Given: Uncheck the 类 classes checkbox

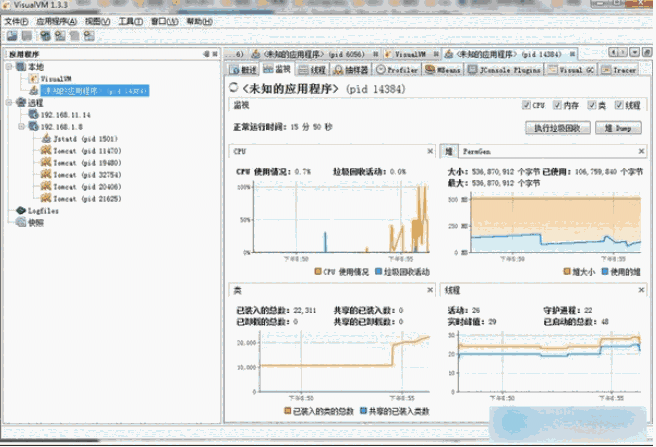Looking at the screenshot, I should coord(591,105).
